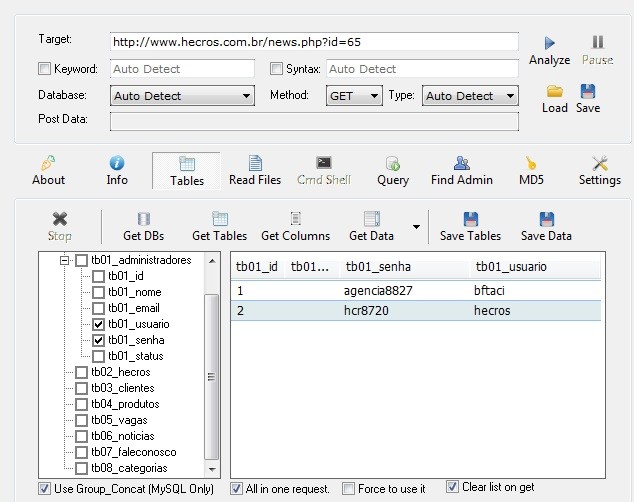Click the Post Data field
This screenshot has height=502, width=634.
pyautogui.click(x=314, y=122)
